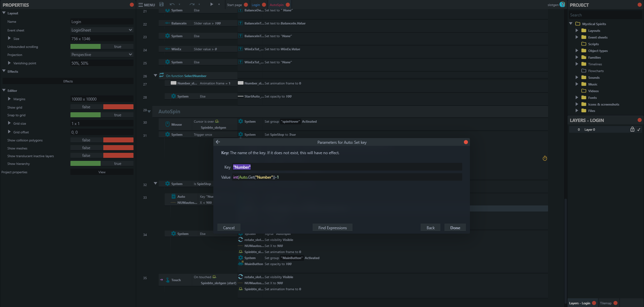Click the back arrow in parameters dialog
The image size is (644, 307).
[218, 142]
